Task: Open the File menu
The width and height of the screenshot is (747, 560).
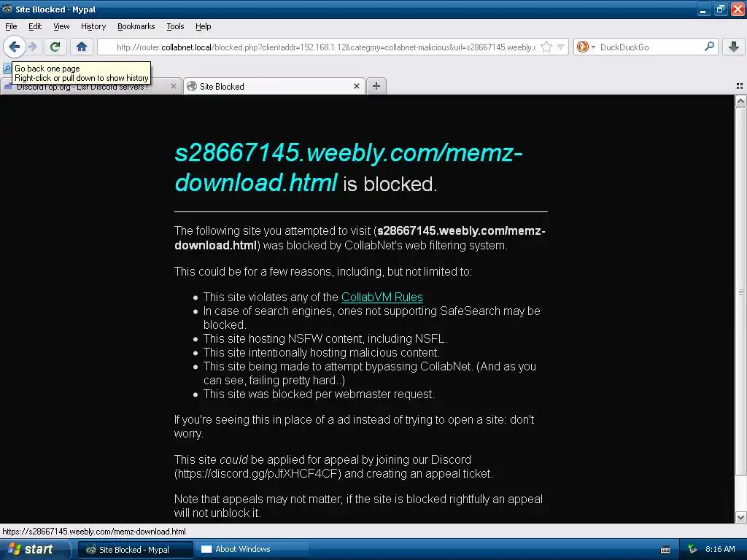Action: coord(11,26)
